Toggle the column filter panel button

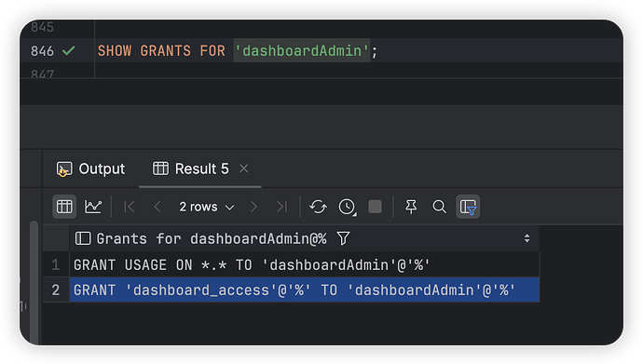(468, 207)
